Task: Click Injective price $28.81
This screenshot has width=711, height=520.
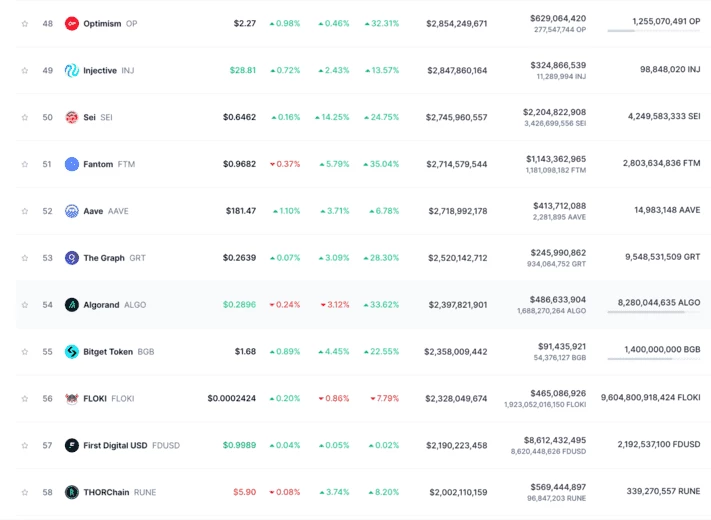Action: click(x=243, y=70)
